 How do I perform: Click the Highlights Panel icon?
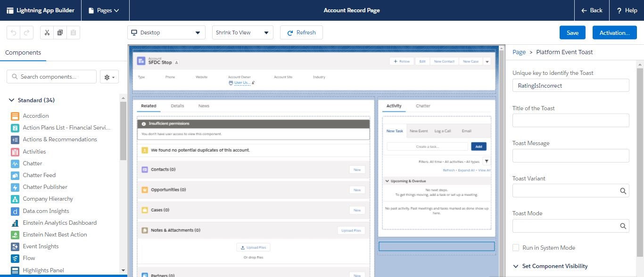click(x=15, y=270)
